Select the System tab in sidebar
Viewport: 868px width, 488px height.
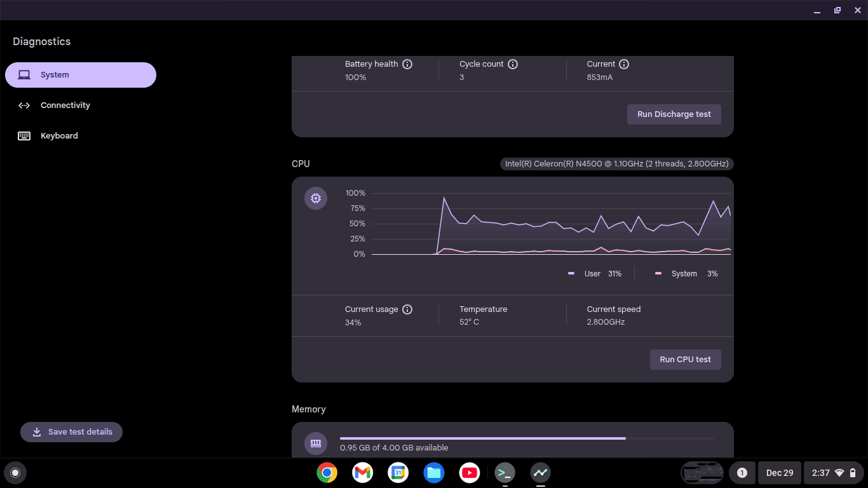[x=81, y=75]
